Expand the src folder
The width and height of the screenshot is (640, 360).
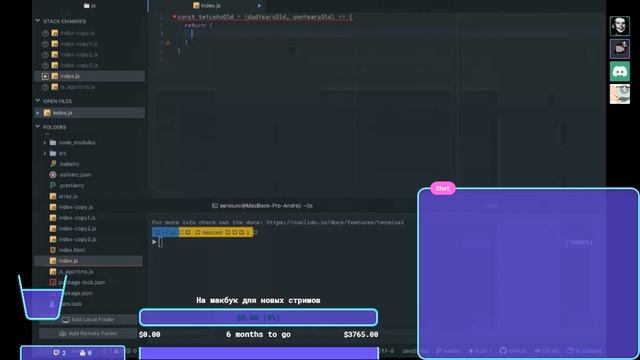(x=45, y=153)
